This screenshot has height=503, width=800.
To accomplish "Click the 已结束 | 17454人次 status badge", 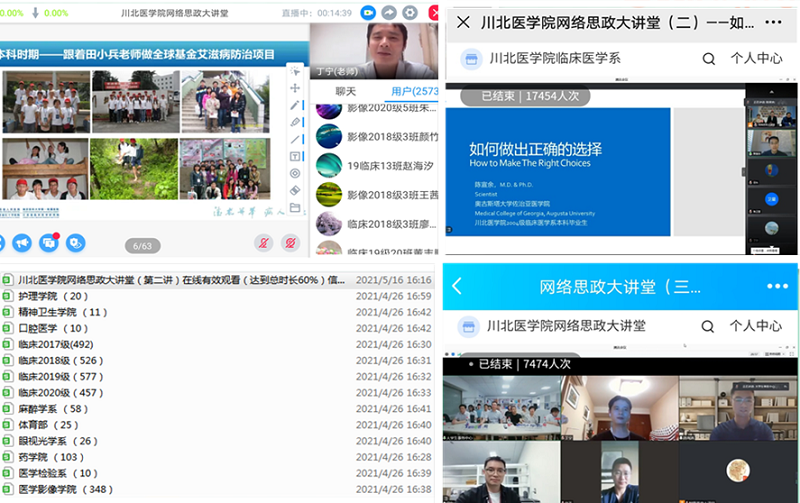I will (x=525, y=96).
